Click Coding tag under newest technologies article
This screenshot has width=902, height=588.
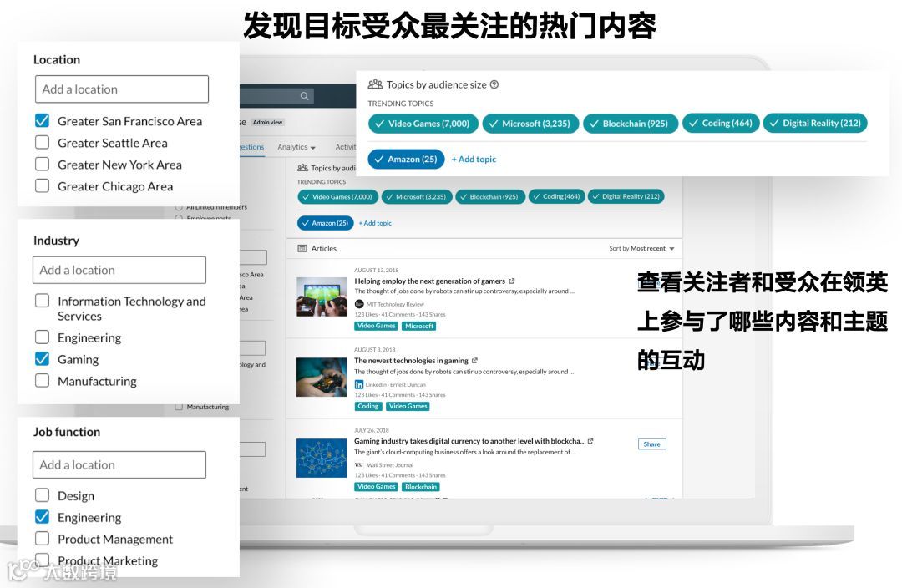coord(368,406)
